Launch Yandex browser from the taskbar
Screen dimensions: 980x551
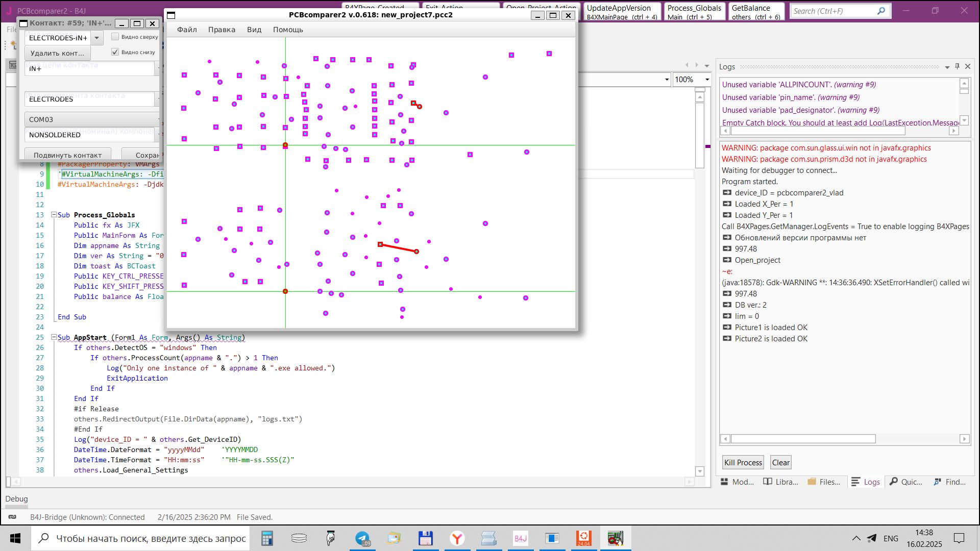click(x=457, y=538)
